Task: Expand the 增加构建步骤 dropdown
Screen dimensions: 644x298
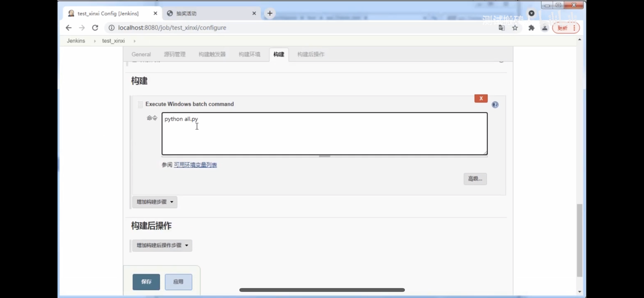Action: pyautogui.click(x=155, y=202)
